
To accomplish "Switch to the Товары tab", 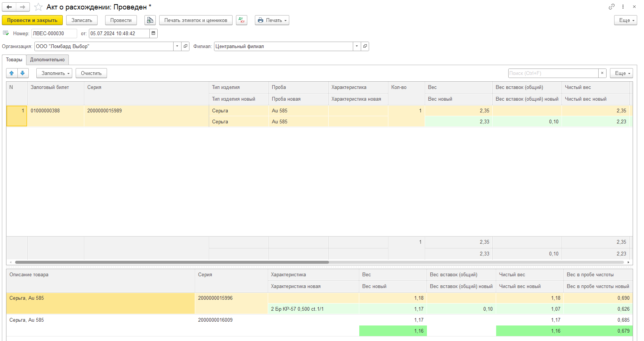I will (14, 60).
